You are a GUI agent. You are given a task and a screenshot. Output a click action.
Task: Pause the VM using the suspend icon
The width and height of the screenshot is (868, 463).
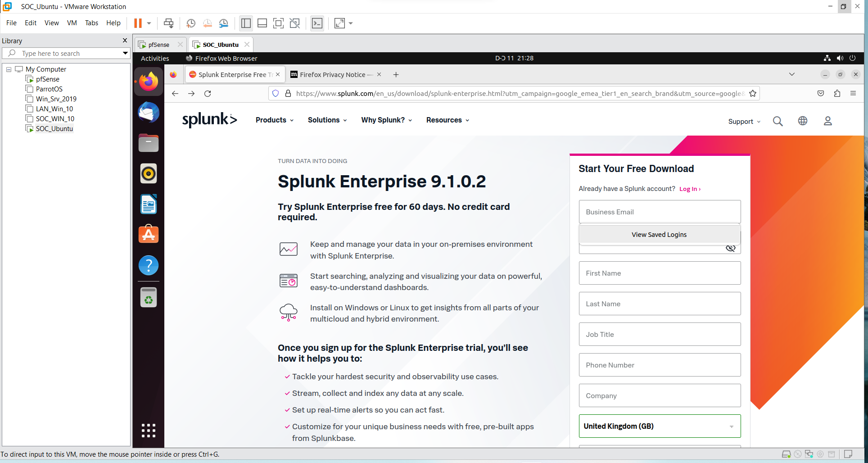point(138,23)
